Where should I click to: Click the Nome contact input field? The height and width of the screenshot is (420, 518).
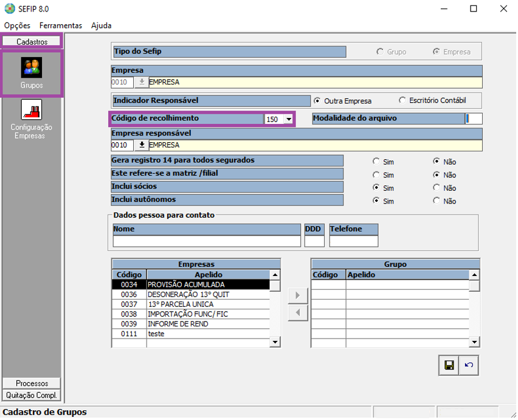pyautogui.click(x=207, y=241)
